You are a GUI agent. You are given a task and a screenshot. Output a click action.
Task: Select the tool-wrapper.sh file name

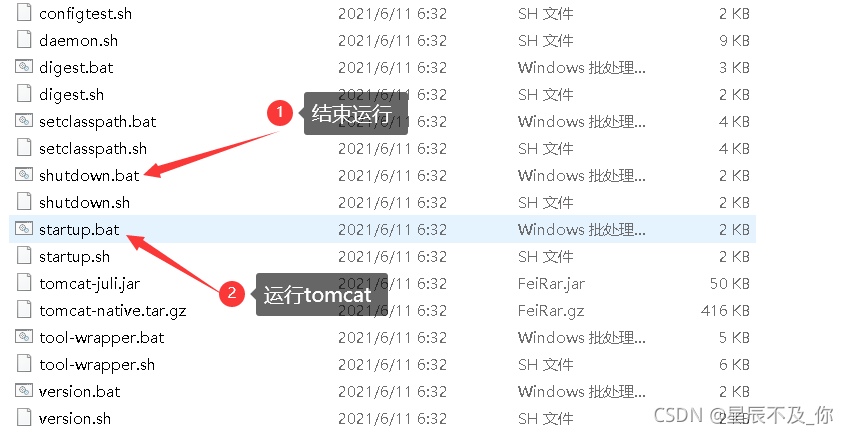(97, 365)
